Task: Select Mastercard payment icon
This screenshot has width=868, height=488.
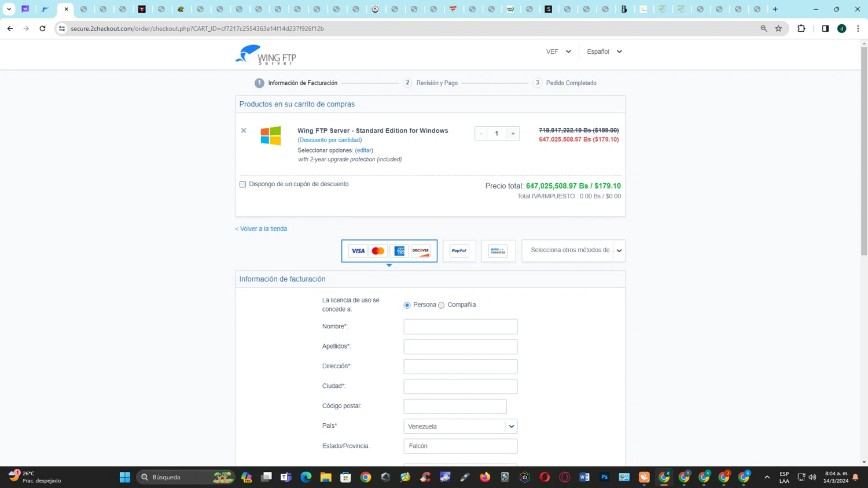Action: click(378, 251)
